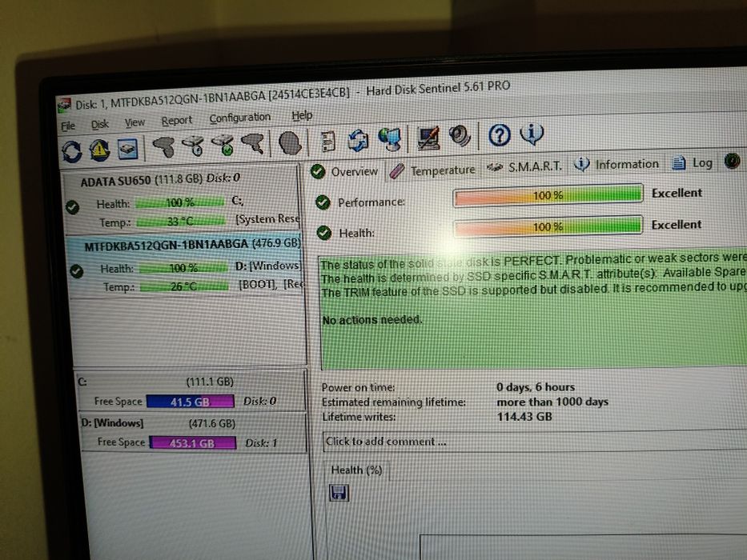Click the save floppy icon under Health (%)
Image resolution: width=747 pixels, height=560 pixels.
tap(339, 492)
